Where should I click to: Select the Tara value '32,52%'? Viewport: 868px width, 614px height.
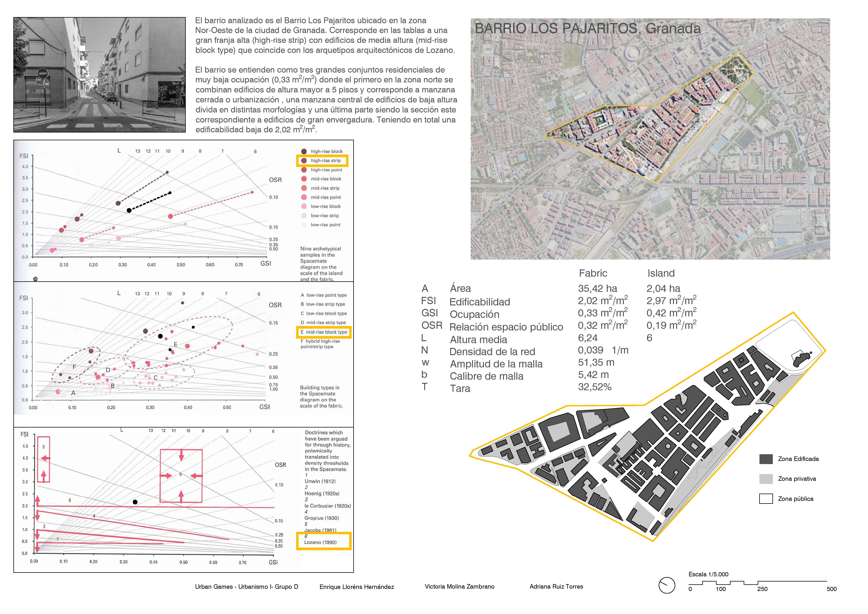coord(595,387)
